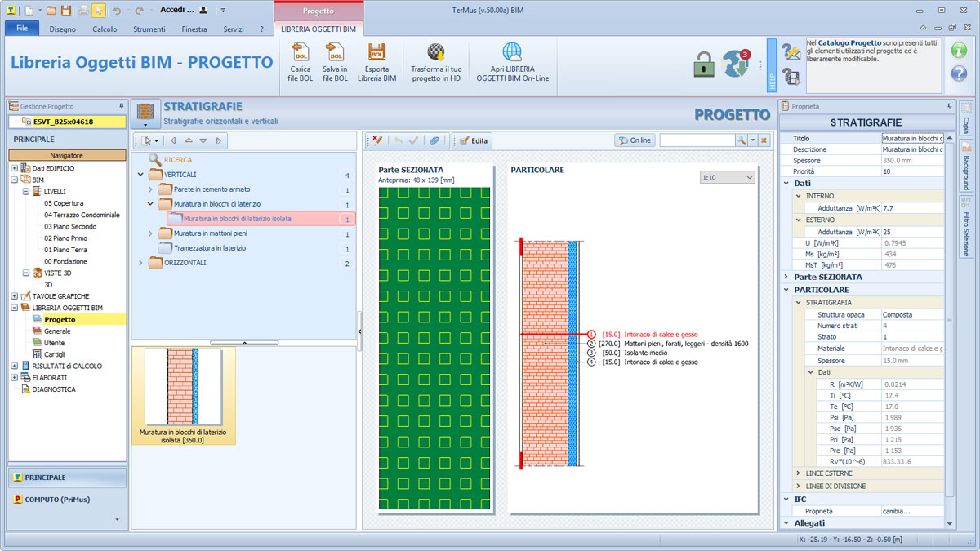Click the search magnifier beside the search field
The width and height of the screenshot is (980, 551).
(742, 140)
